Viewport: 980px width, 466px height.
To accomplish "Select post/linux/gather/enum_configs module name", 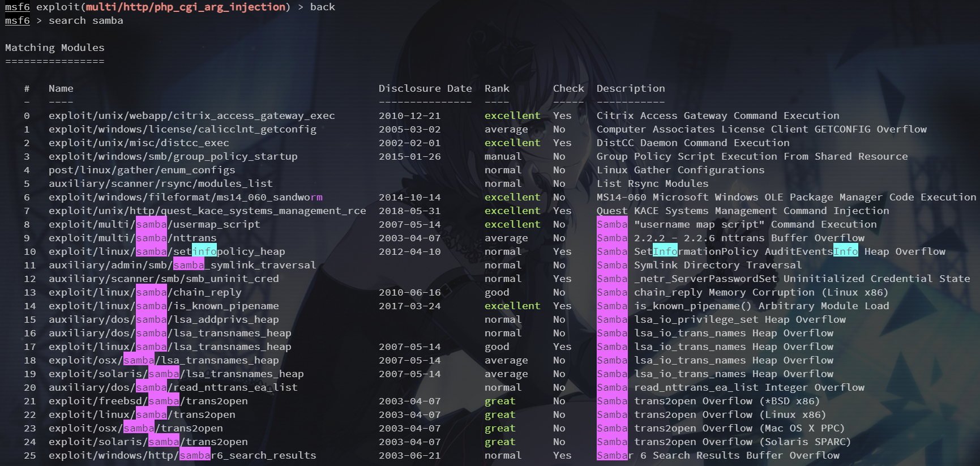I will coord(142,170).
